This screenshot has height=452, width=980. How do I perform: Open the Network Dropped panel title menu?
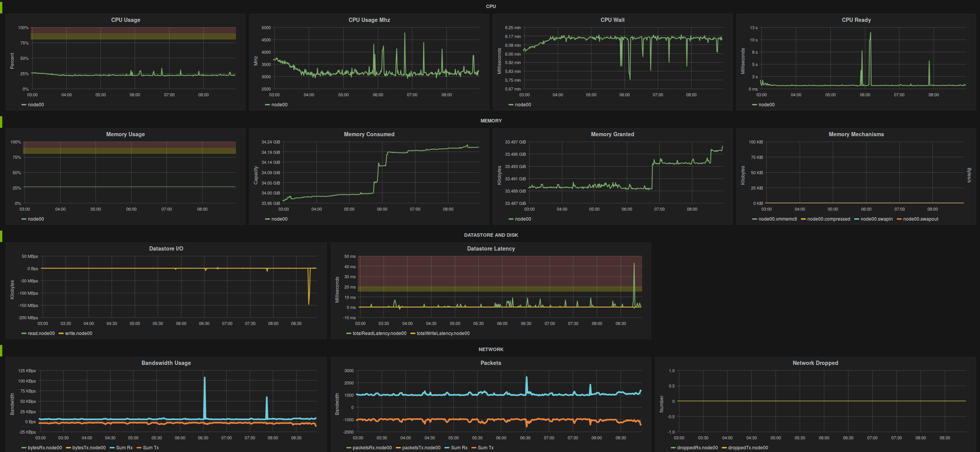click(x=815, y=363)
